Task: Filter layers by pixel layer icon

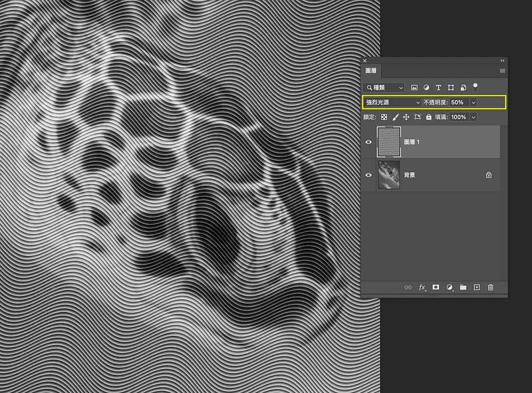Action: 414,88
